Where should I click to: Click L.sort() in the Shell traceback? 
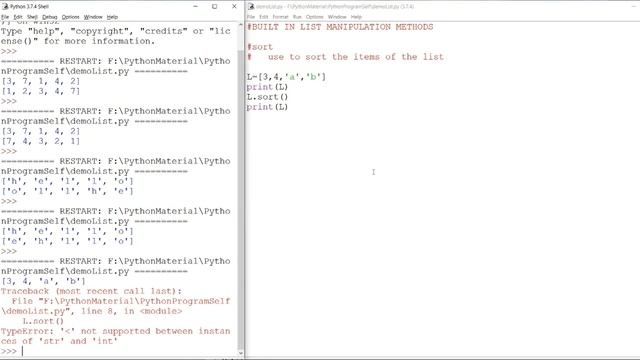coord(43,321)
